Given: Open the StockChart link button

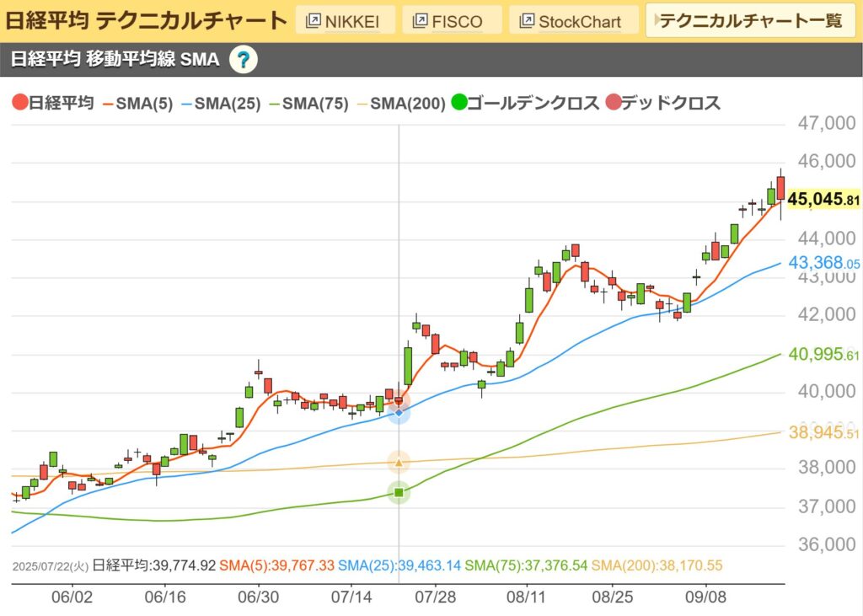Looking at the screenshot, I should click(x=570, y=21).
